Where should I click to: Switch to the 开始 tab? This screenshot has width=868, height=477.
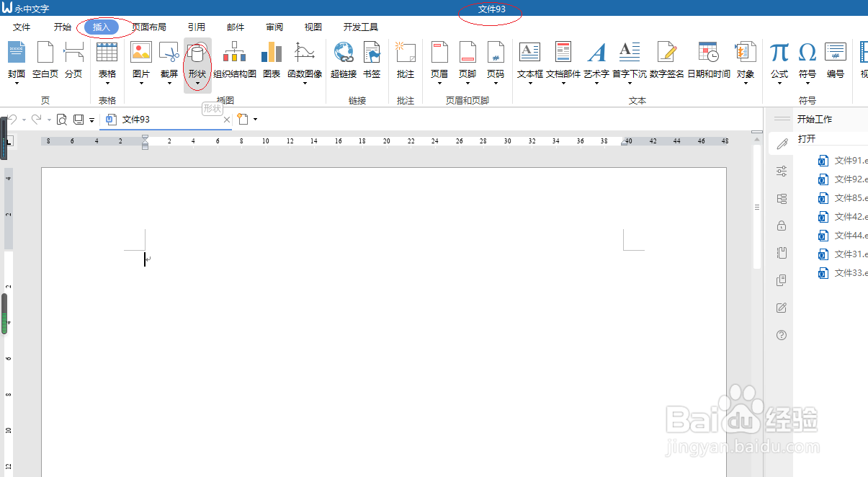62,27
